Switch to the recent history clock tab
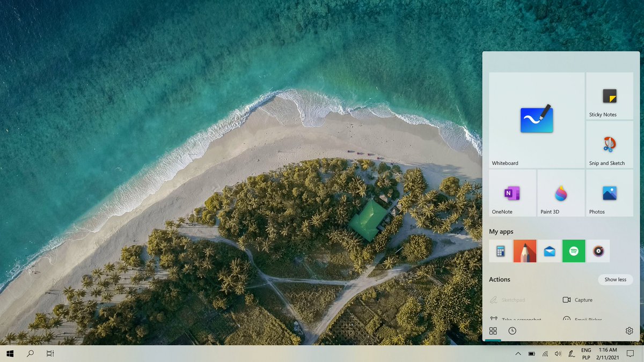 pos(512,331)
